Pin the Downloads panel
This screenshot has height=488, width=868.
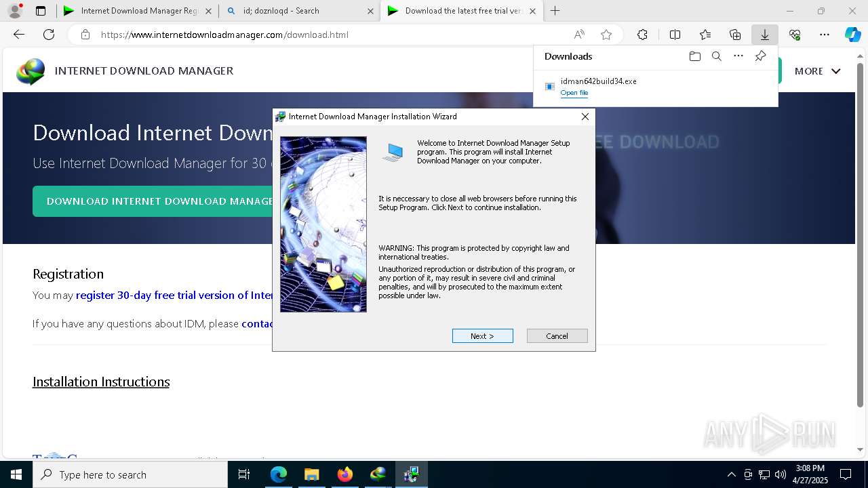coord(760,56)
